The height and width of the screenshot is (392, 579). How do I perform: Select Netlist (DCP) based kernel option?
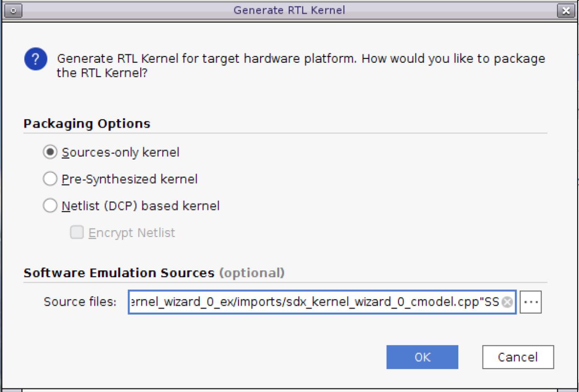click(x=50, y=206)
